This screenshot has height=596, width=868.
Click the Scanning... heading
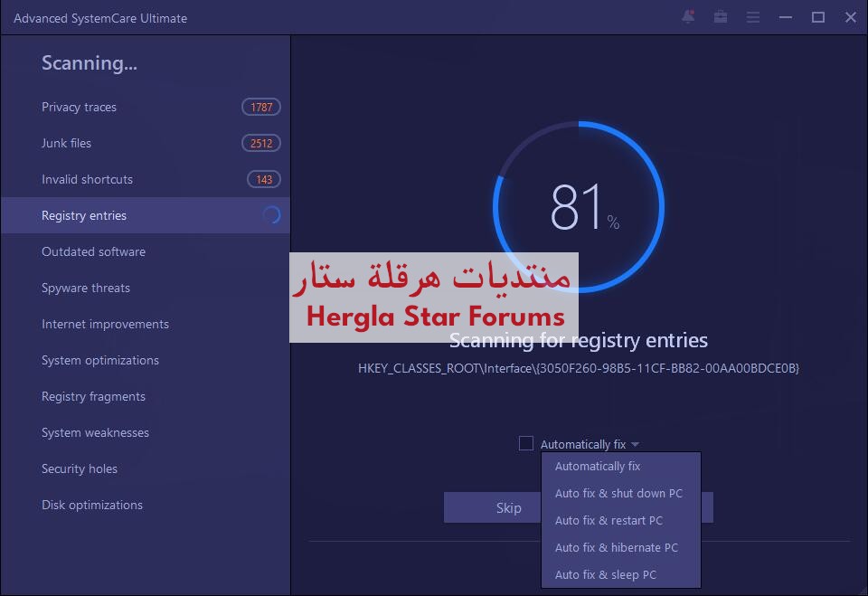click(90, 63)
